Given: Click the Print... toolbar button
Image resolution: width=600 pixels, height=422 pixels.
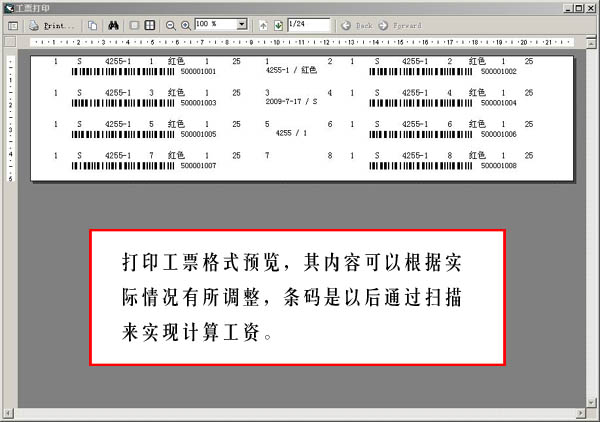Looking at the screenshot, I should 52,26.
